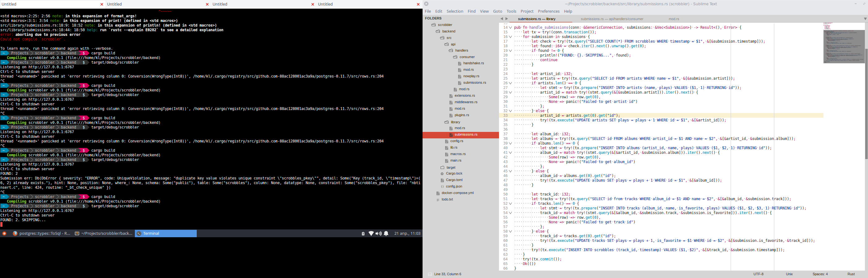Open the volume speaker icon in tray

[x=378, y=234]
